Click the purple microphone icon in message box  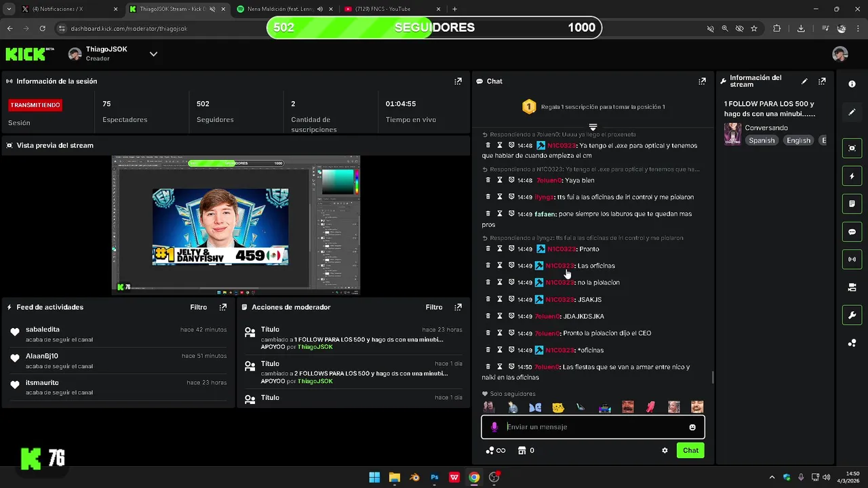(494, 427)
